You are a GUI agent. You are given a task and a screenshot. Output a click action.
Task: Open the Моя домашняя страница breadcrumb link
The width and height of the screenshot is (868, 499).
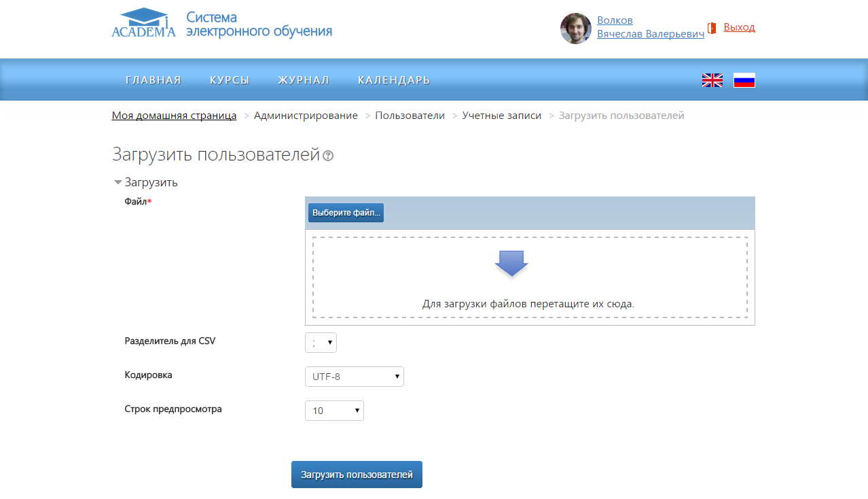pyautogui.click(x=174, y=116)
